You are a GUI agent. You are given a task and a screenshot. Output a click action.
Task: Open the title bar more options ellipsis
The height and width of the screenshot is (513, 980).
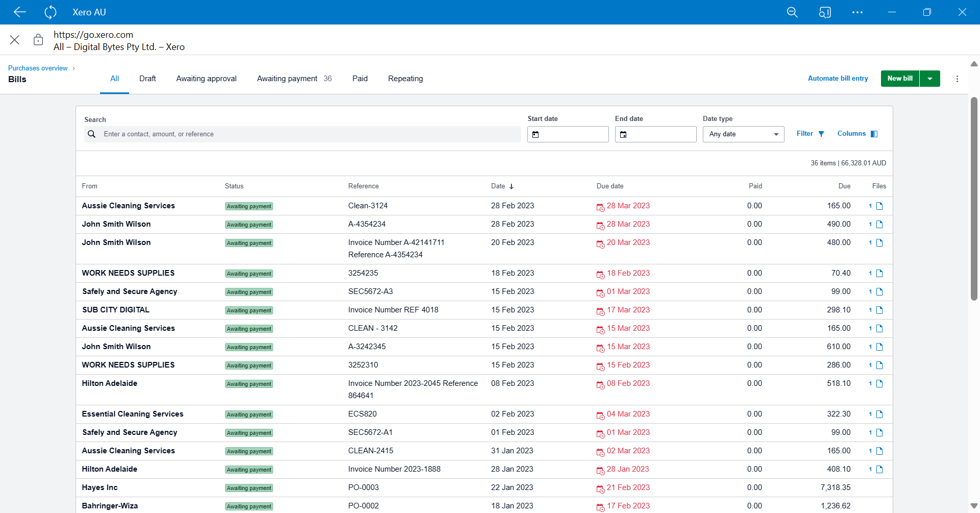pyautogui.click(x=857, y=12)
